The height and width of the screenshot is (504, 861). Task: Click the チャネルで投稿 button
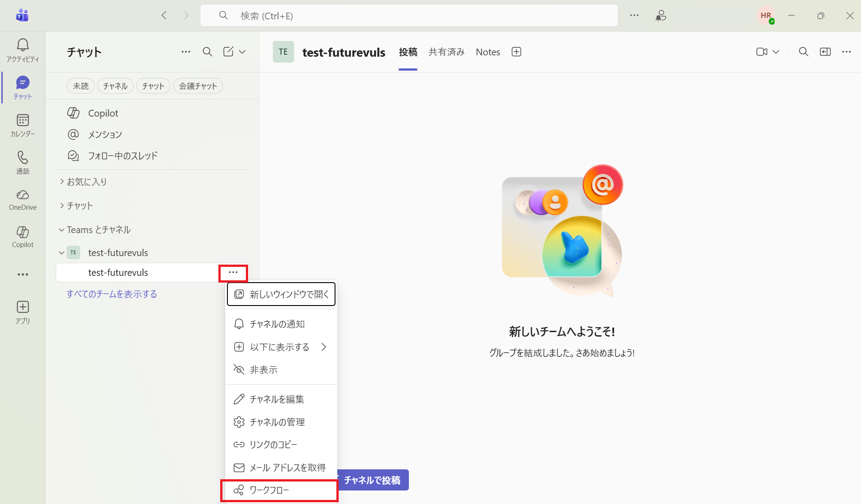372,480
